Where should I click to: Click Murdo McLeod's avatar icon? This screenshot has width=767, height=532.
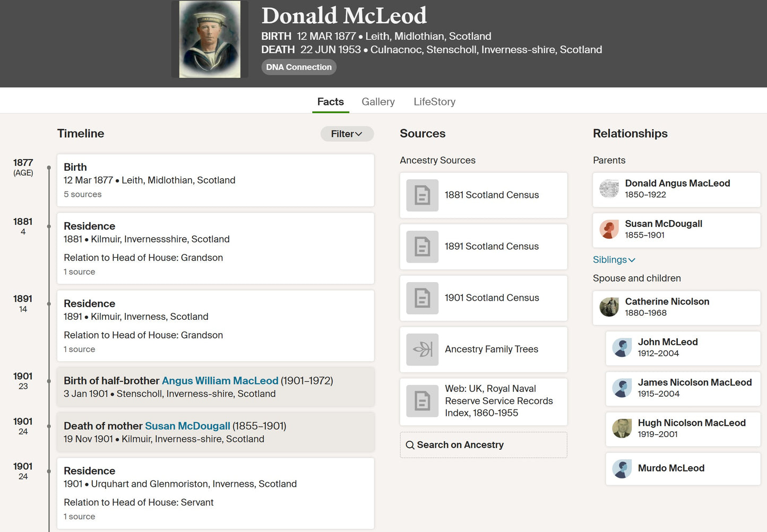coord(622,468)
